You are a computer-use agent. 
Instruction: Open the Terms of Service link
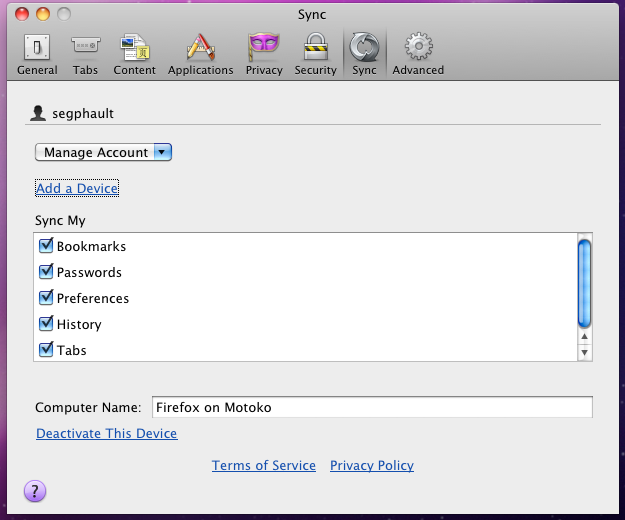263,465
